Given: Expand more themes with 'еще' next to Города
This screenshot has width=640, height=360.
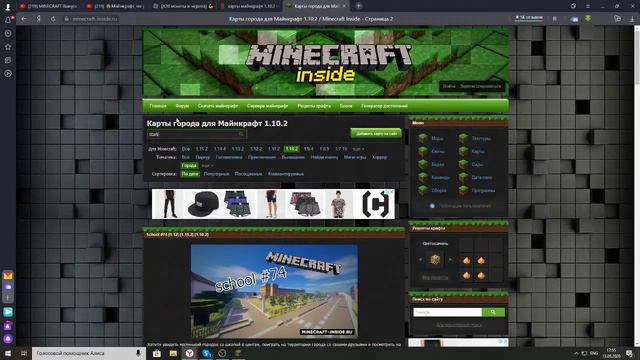Looking at the screenshot, I should (x=207, y=166).
